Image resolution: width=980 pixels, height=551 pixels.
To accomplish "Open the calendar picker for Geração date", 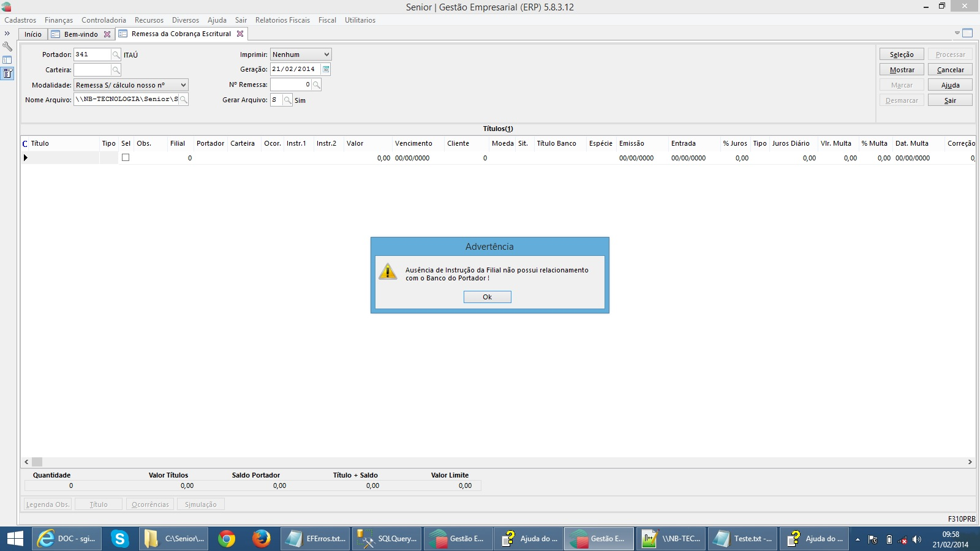I will [326, 70].
